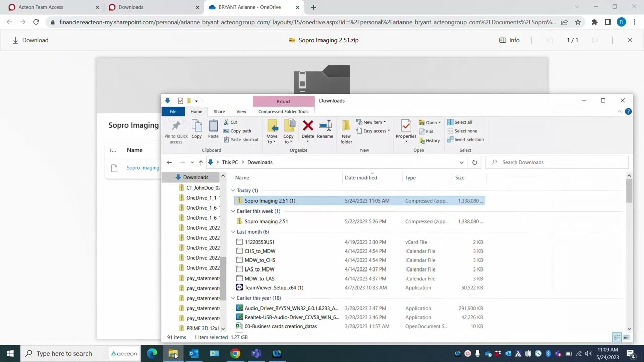Select the Cut command
644x362 pixels.
(230, 122)
